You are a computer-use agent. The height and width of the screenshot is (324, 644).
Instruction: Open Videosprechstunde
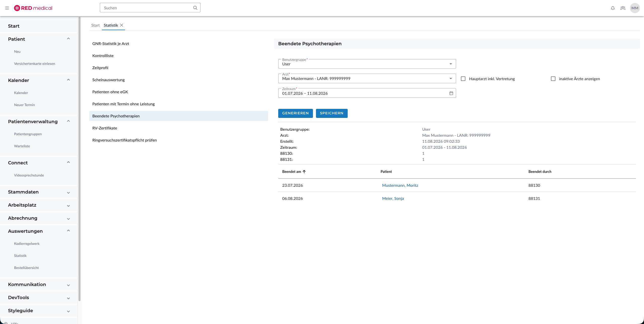29,175
